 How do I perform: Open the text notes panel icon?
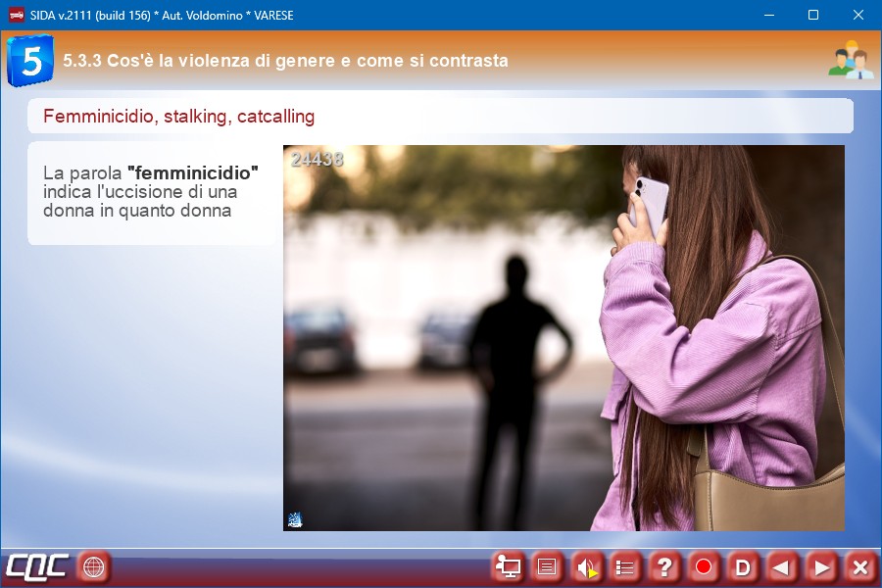click(547, 566)
